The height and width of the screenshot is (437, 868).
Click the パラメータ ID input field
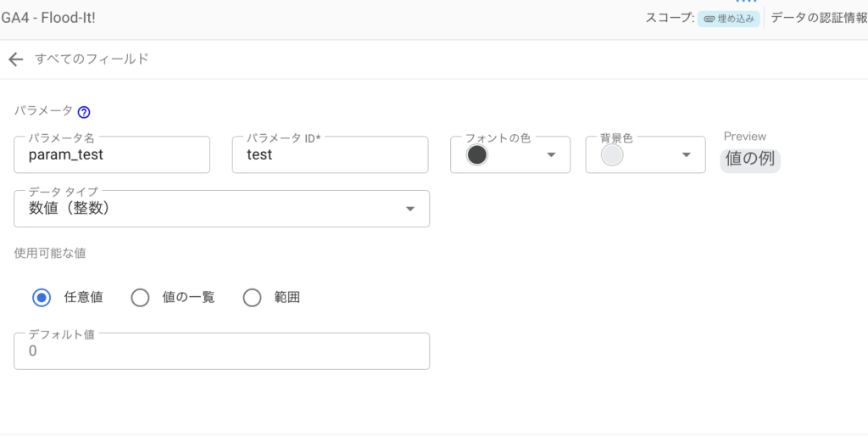[330, 155]
